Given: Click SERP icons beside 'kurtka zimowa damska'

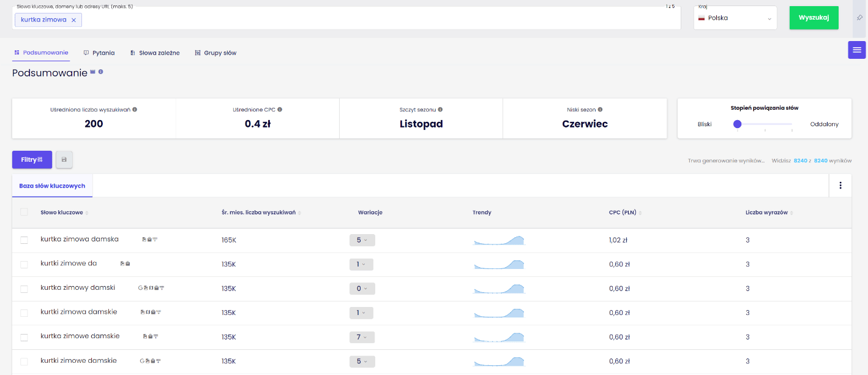Looking at the screenshot, I should (149, 240).
